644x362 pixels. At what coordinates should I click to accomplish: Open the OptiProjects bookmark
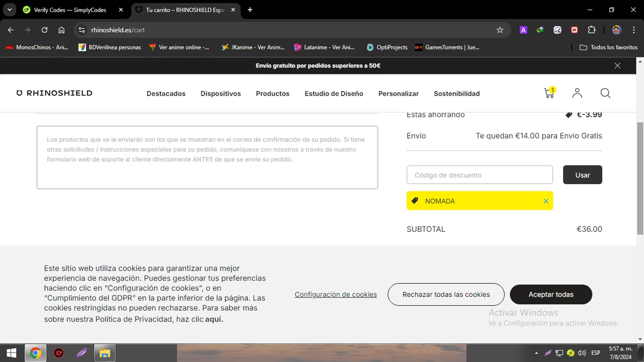[x=387, y=47]
